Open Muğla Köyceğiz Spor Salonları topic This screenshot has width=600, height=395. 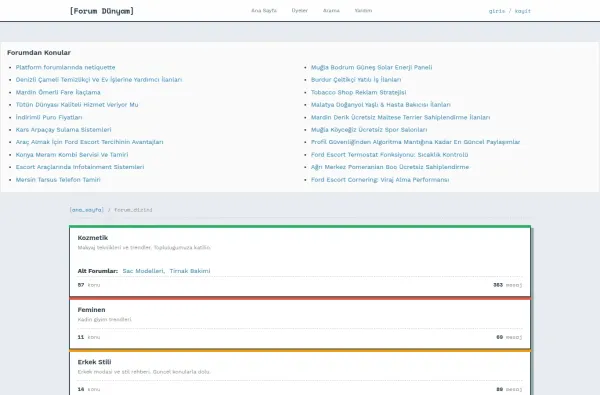point(369,129)
